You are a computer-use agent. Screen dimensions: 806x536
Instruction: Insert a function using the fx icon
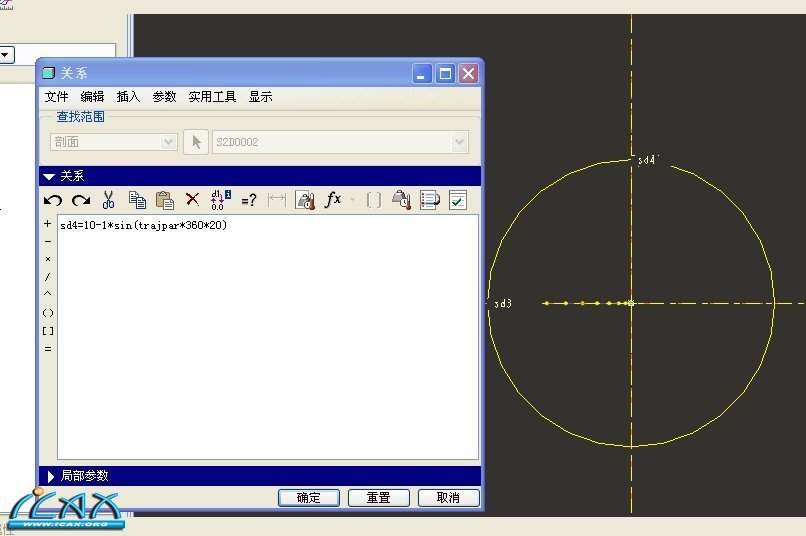333,200
